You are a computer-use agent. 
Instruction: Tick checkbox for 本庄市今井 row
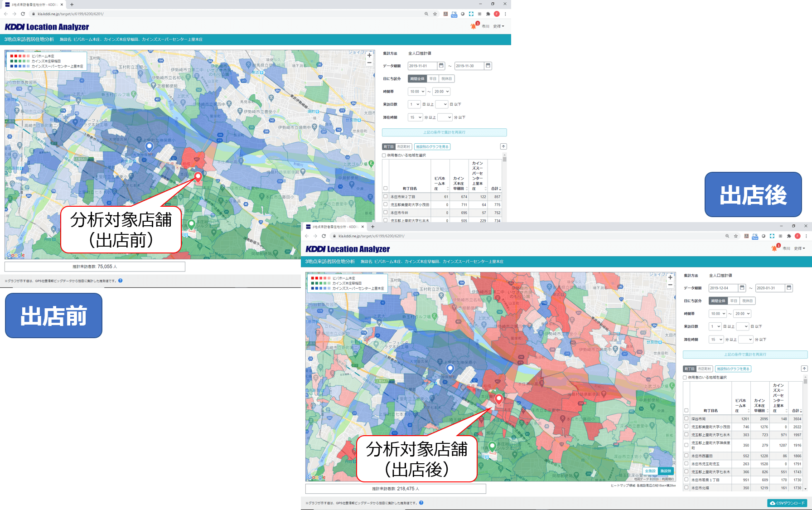[x=386, y=212]
